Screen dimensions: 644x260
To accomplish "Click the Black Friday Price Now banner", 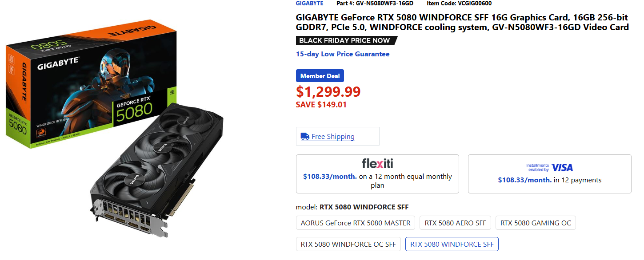I will [x=345, y=40].
